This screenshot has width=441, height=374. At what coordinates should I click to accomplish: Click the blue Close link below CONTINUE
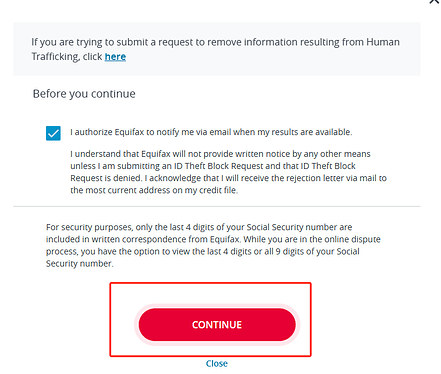(x=217, y=363)
